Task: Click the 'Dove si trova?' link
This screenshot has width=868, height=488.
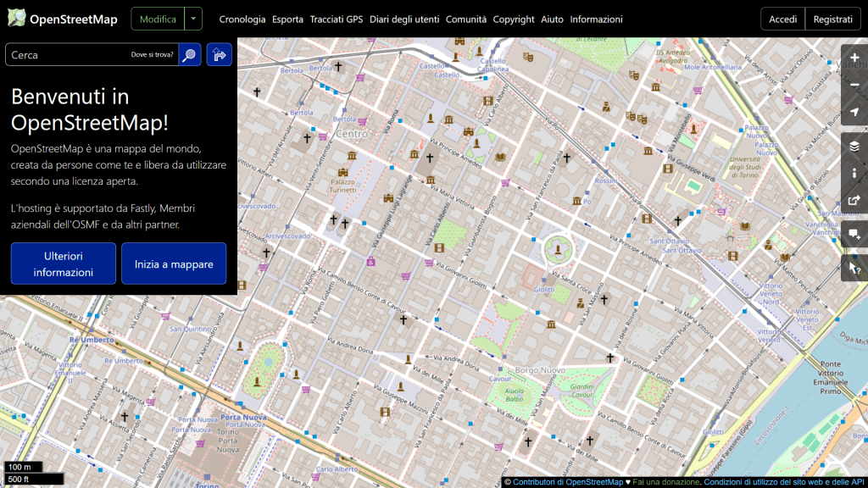Action: point(153,55)
